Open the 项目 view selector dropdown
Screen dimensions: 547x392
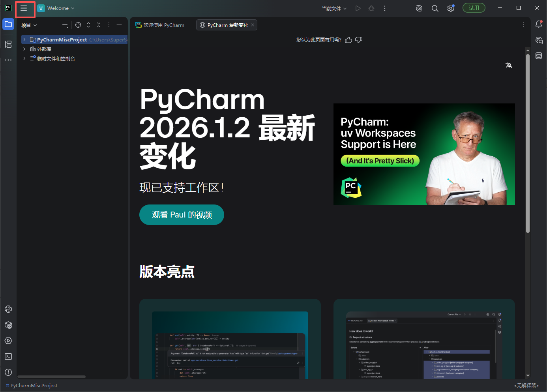(29, 25)
